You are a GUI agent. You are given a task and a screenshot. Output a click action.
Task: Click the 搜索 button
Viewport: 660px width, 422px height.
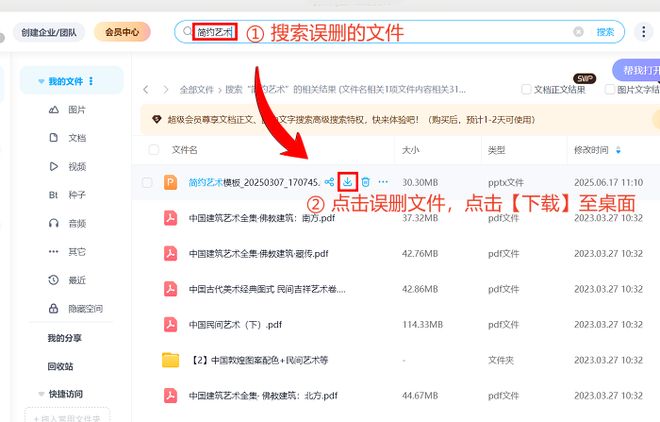605,32
